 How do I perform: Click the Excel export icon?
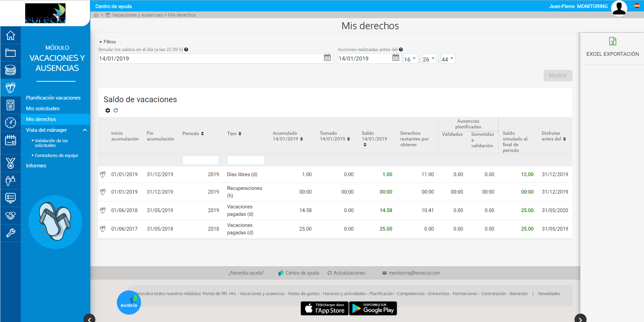613,41
